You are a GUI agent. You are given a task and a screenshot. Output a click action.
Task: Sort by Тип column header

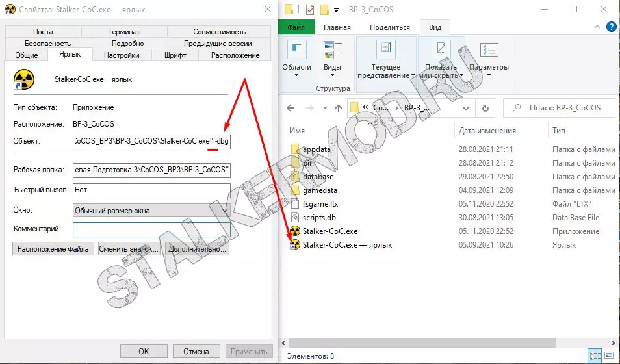point(559,131)
